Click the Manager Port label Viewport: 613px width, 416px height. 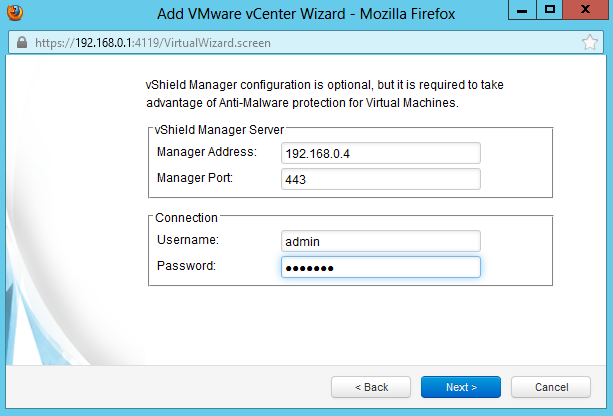[x=195, y=178]
